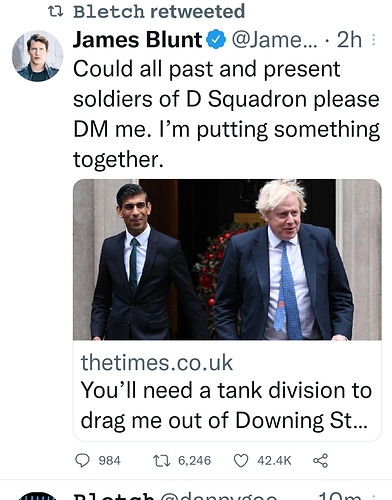This screenshot has width=392, height=500.
Task: Open Bletch retweeted label
Action: coord(159,12)
